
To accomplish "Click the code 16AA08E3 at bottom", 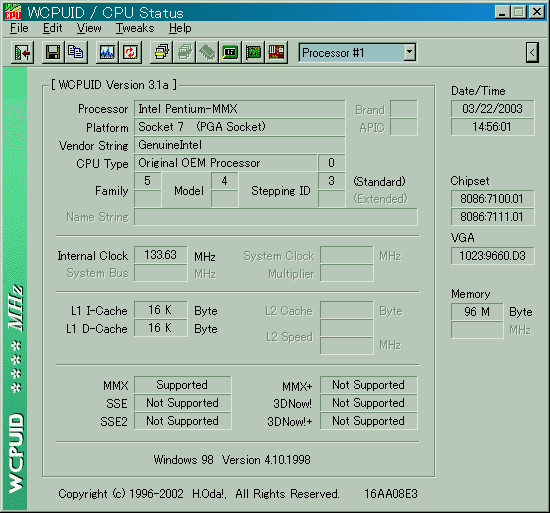I will click(x=391, y=494).
